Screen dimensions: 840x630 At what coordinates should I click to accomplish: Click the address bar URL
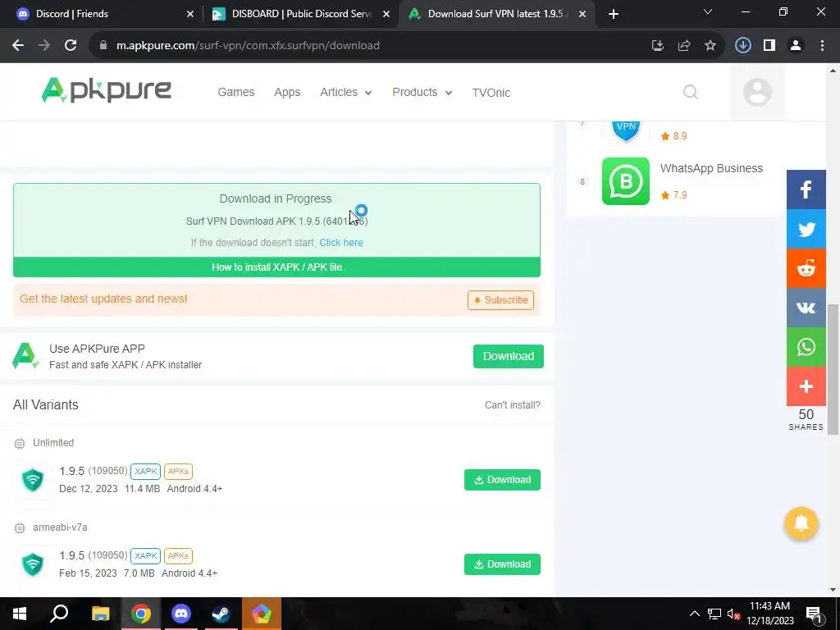point(248,46)
